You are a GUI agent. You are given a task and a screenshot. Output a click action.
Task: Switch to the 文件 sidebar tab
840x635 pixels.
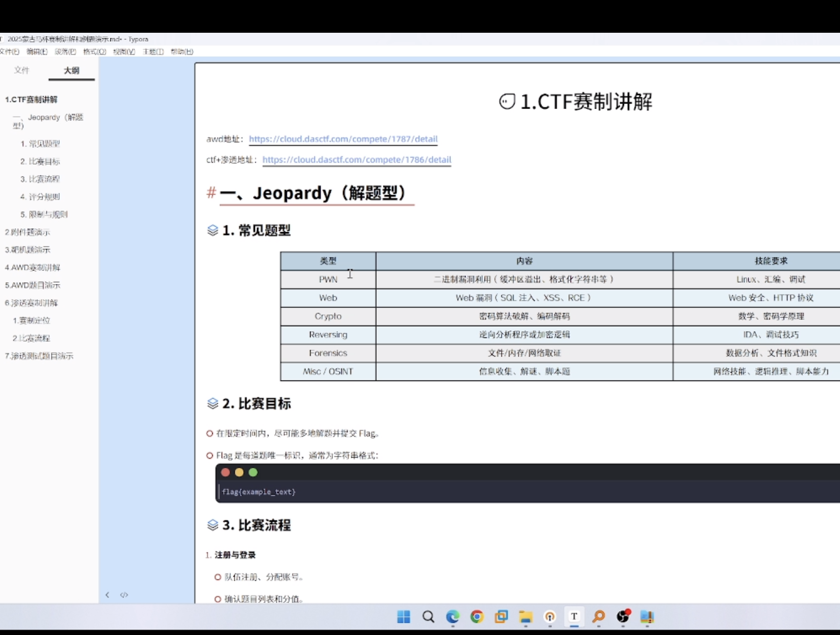point(22,70)
